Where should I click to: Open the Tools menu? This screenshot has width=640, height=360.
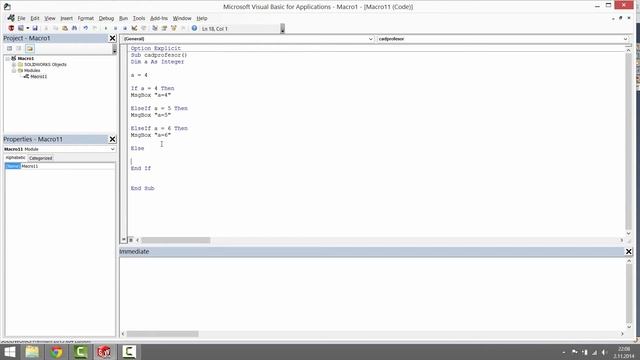point(139,18)
